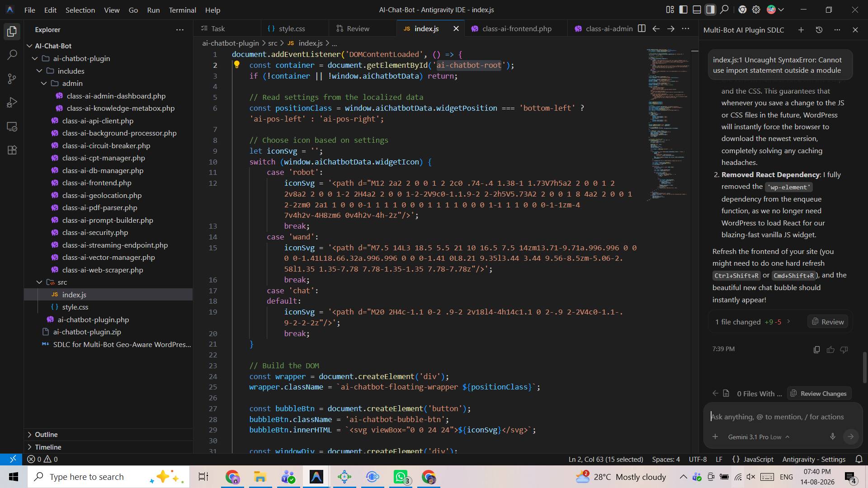Click the microphone voice input icon
This screenshot has width=868, height=488.
[x=832, y=436]
